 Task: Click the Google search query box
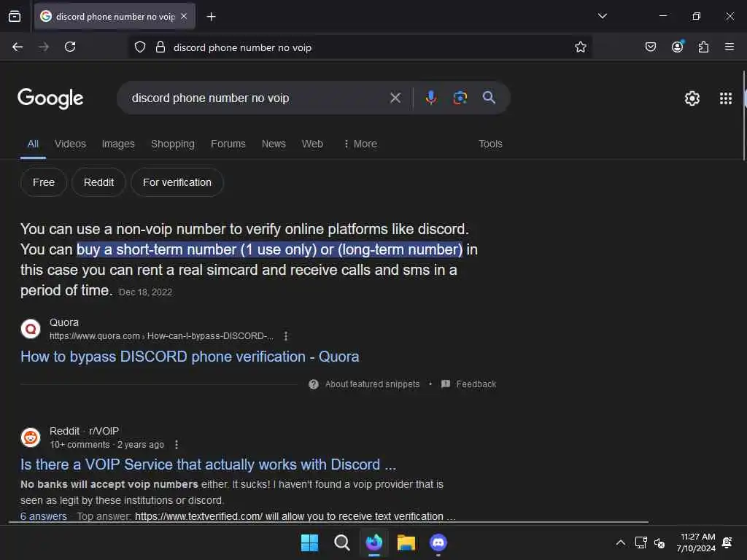point(256,98)
